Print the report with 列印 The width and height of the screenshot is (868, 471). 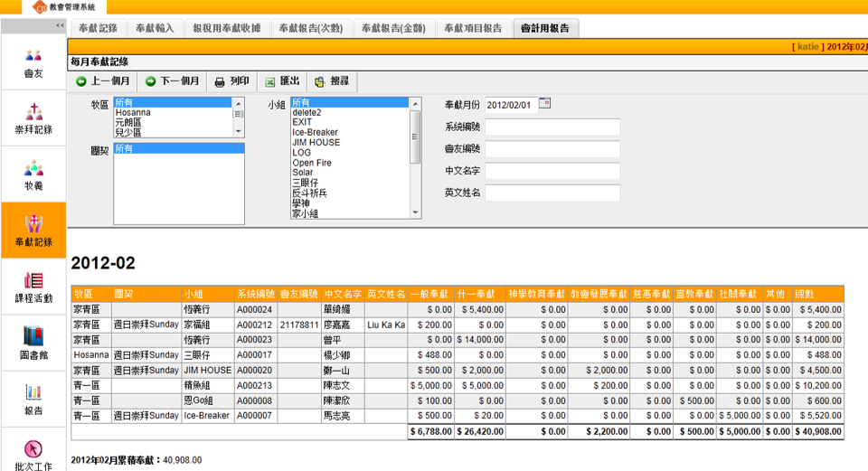click(232, 81)
